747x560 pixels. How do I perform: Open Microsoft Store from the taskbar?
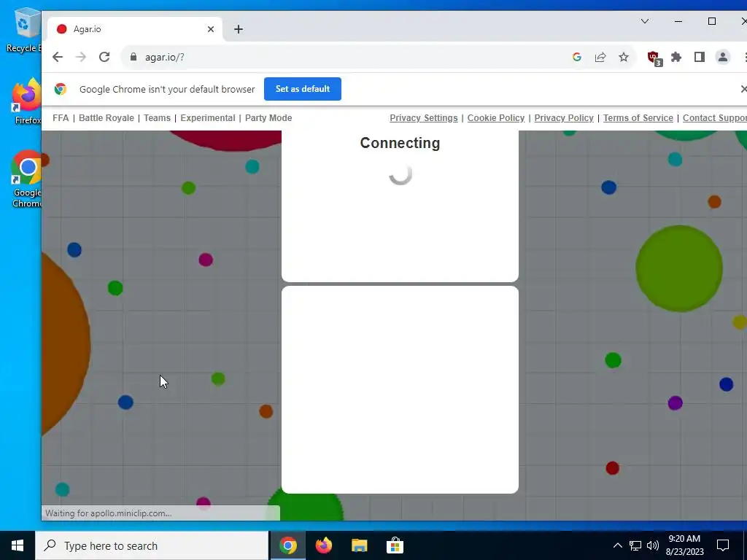click(395, 545)
